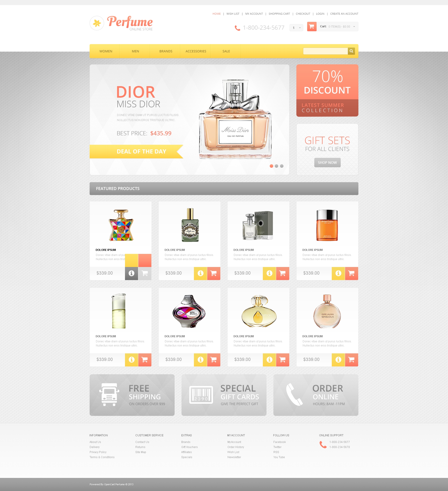Open the WOMEN navigation dropdown menu
Viewport: 448px width, 491px height.
tap(106, 51)
